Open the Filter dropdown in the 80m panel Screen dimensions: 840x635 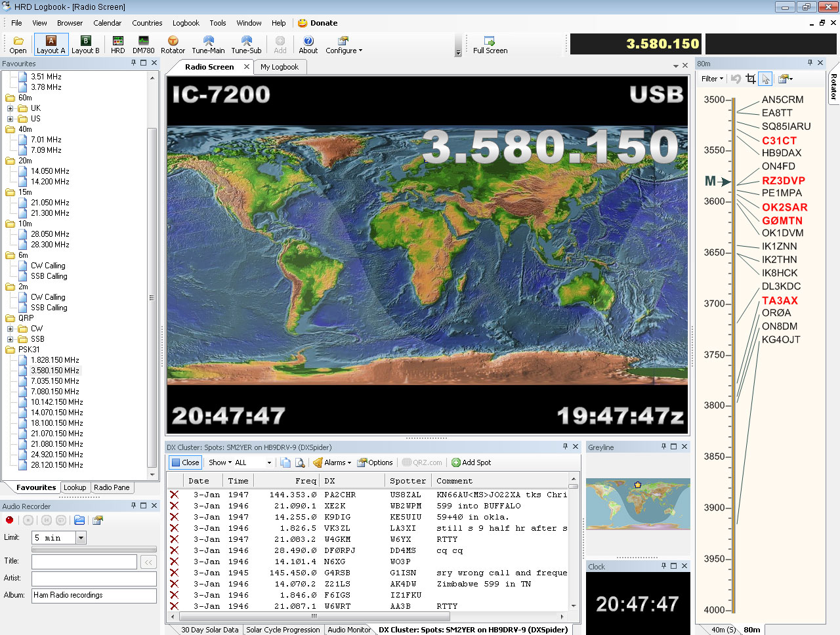click(712, 79)
